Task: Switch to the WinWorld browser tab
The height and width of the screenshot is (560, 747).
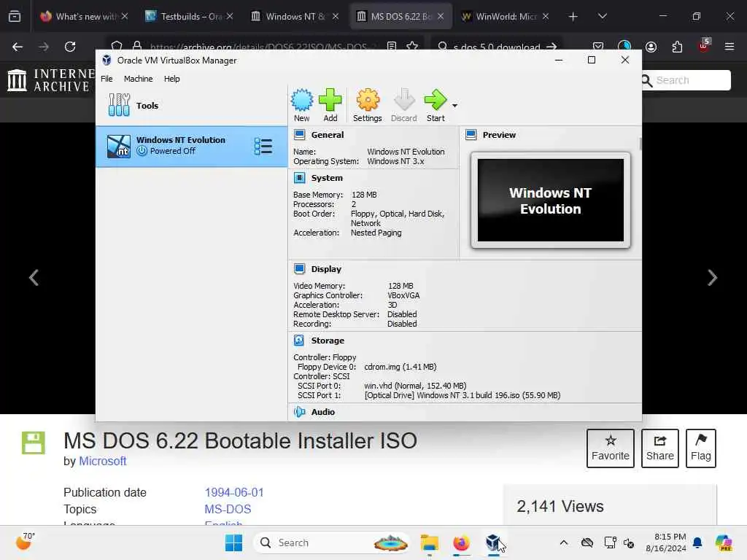Action: (505, 16)
